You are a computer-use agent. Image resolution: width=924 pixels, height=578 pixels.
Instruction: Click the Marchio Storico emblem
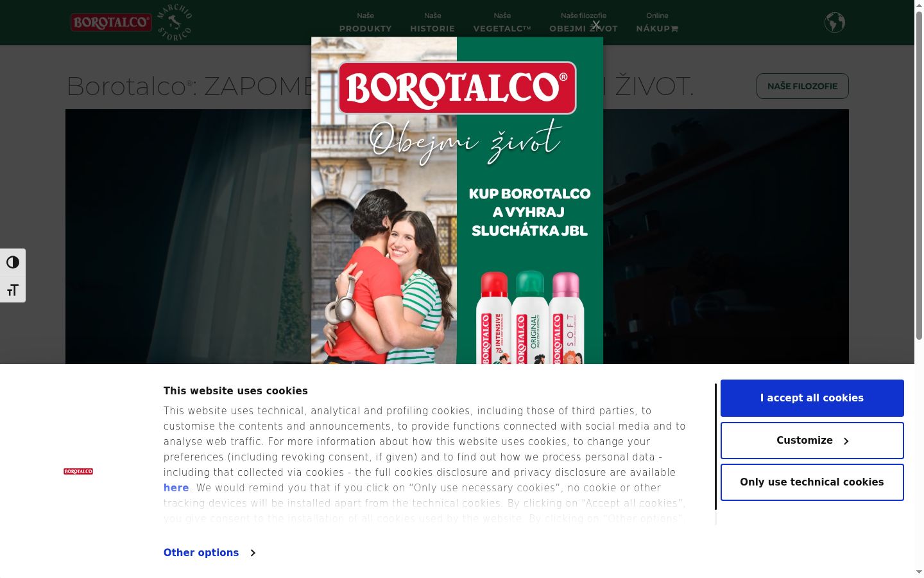pyautogui.click(x=175, y=22)
